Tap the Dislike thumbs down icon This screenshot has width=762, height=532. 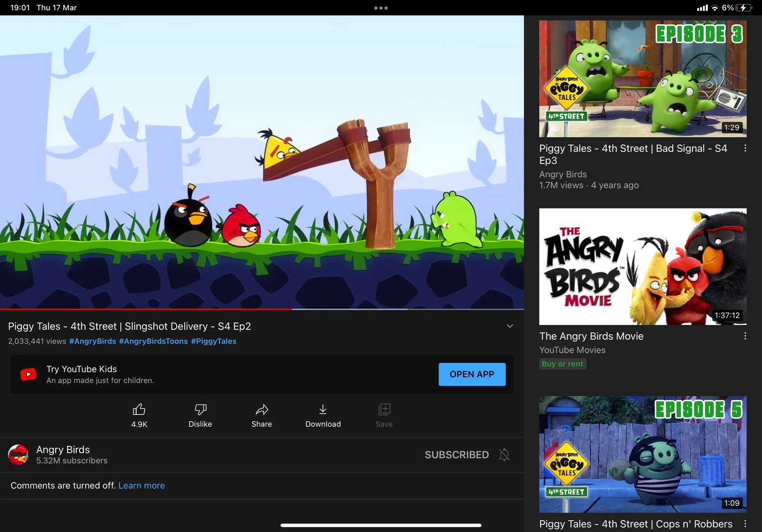(x=200, y=410)
